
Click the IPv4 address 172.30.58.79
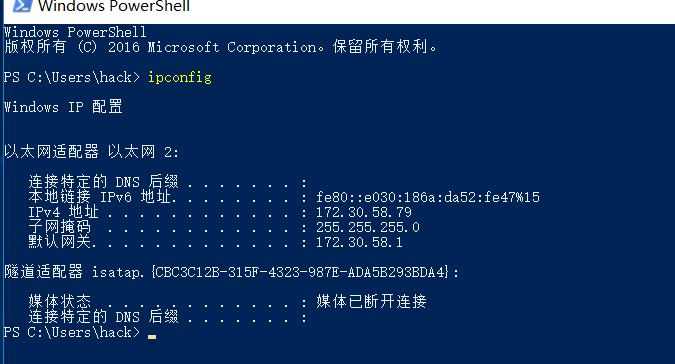pos(364,212)
